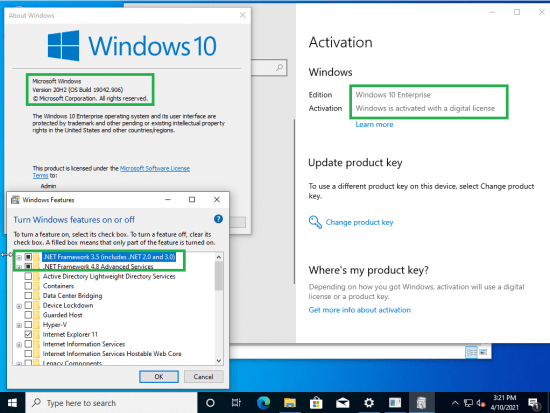Screen dimensions: 550x413
Task: Open volume tray icon
Action: click(481, 403)
